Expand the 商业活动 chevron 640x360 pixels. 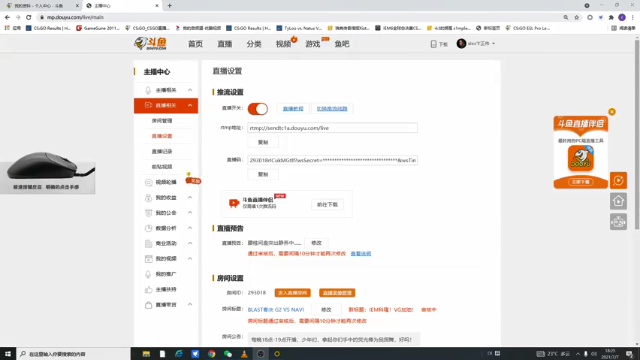(x=190, y=243)
